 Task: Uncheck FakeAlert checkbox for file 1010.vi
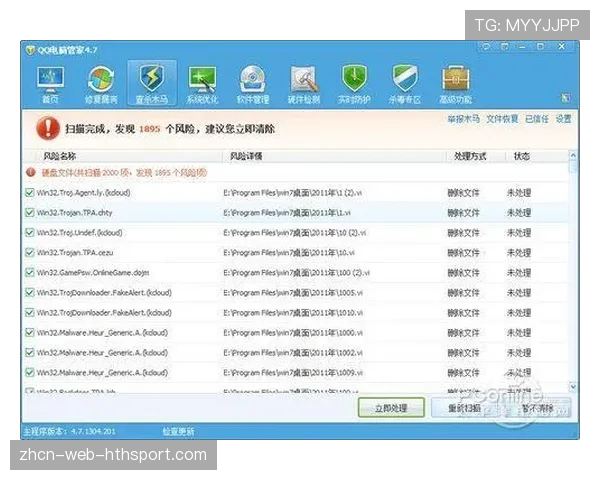[29, 312]
